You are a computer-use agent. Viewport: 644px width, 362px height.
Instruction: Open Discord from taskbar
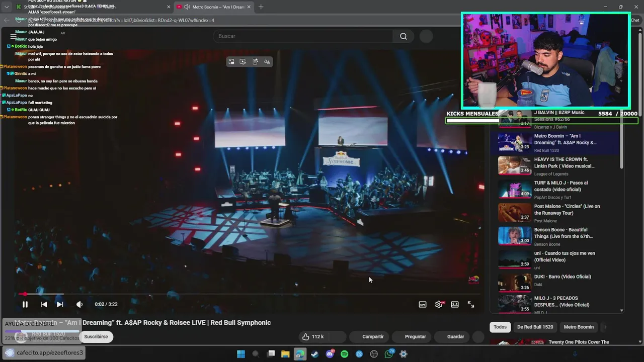point(330,354)
